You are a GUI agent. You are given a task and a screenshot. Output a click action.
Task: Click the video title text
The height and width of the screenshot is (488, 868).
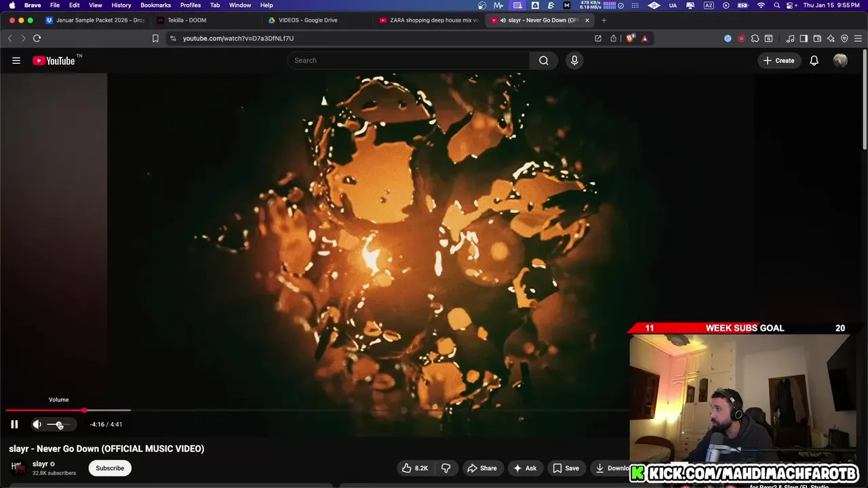[106, 449]
